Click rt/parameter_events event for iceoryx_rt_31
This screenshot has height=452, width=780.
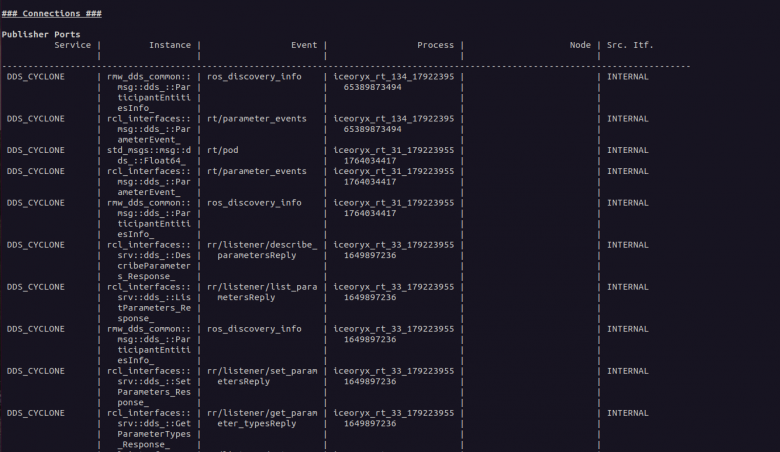(x=257, y=171)
